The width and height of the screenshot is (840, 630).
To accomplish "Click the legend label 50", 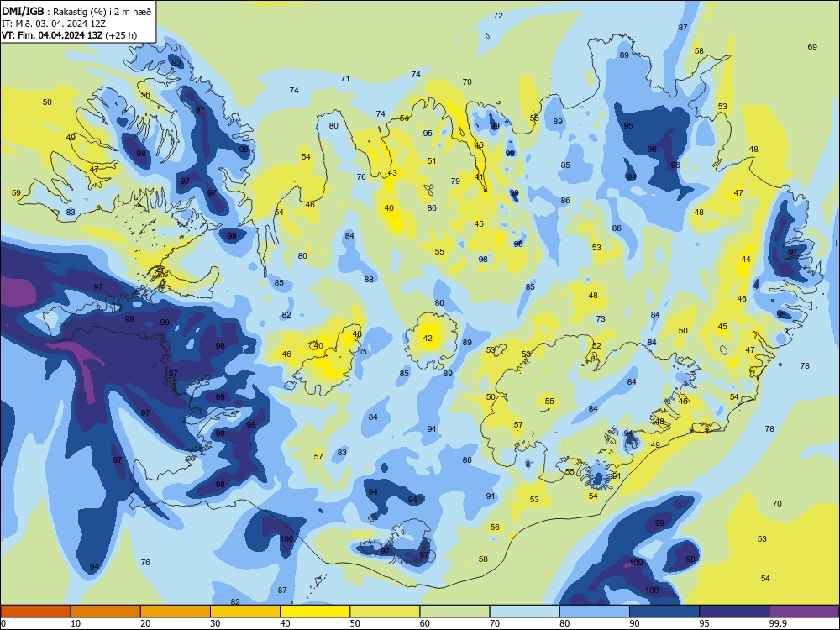I will tap(355, 623).
